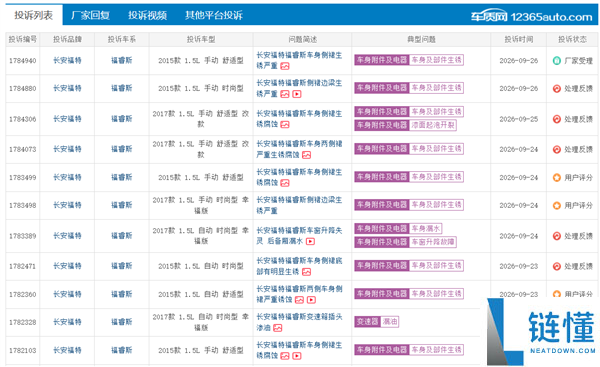This screenshot has height=367, width=600.
Task: Click the 车身漏水 problem tag
Action: click(426, 229)
